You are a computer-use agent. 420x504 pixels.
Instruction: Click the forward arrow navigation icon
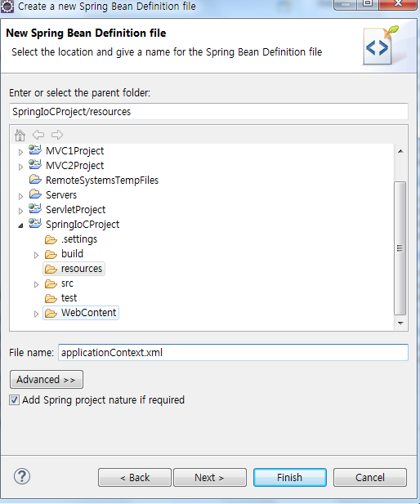coord(57,135)
